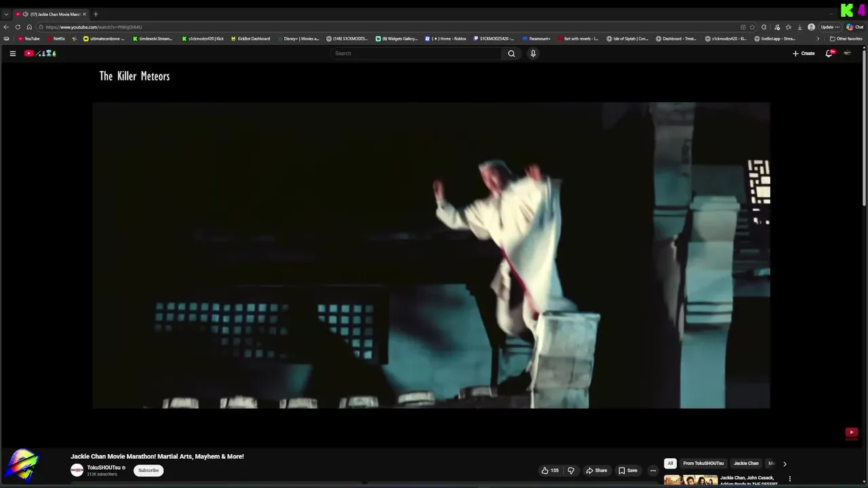Open the Dashboard - Treat bookmark
This screenshot has width=868, height=488.
[676, 39]
